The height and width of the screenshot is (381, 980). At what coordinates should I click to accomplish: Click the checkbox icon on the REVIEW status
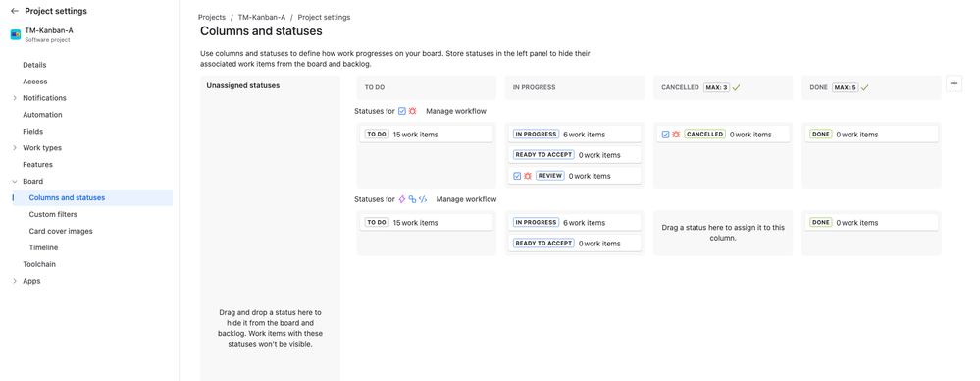517,176
